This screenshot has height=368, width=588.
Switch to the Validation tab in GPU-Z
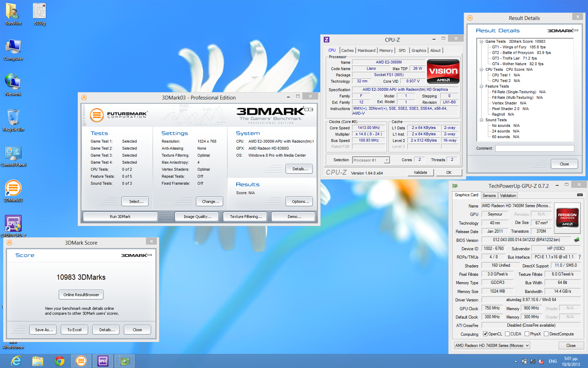pos(508,196)
